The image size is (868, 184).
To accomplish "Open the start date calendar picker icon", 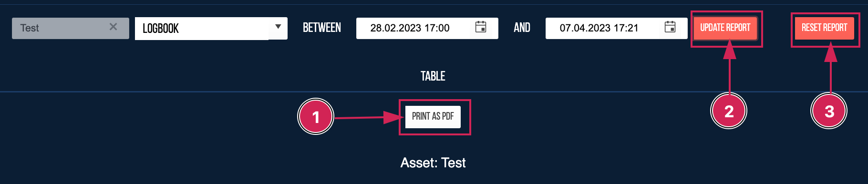I will click(481, 27).
